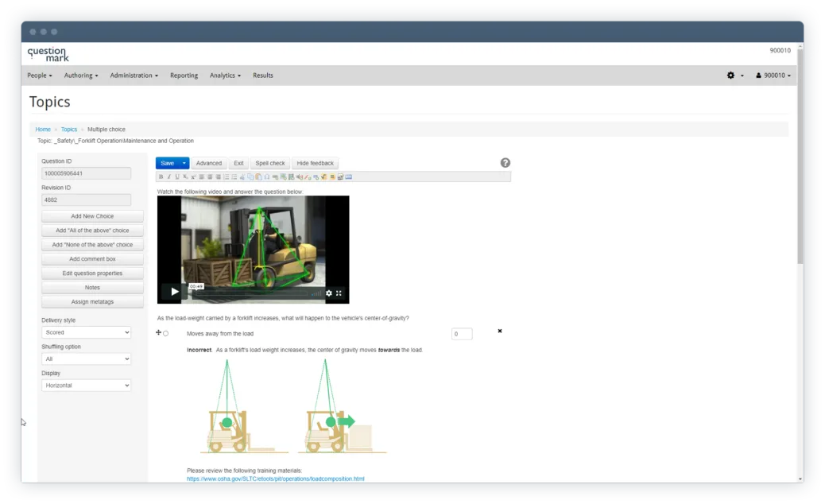Open the Delivery style dropdown

coord(87,331)
